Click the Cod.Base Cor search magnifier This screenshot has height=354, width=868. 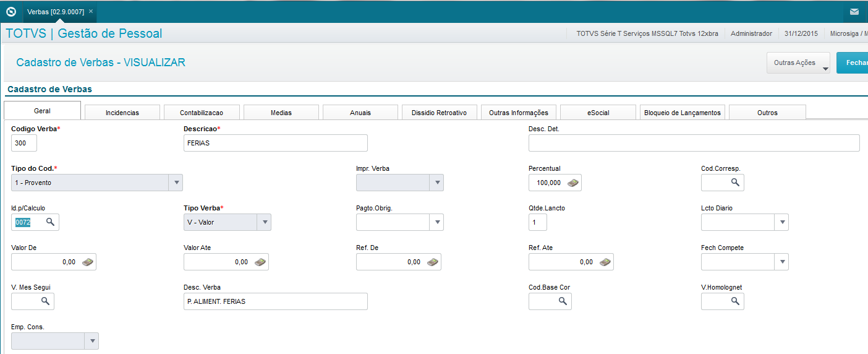pos(563,301)
